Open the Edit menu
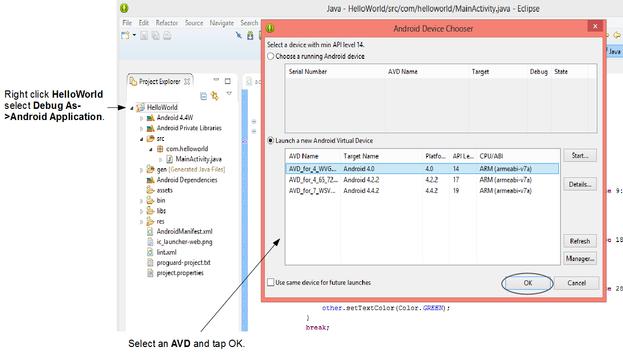The image size is (623, 364). pos(144,23)
